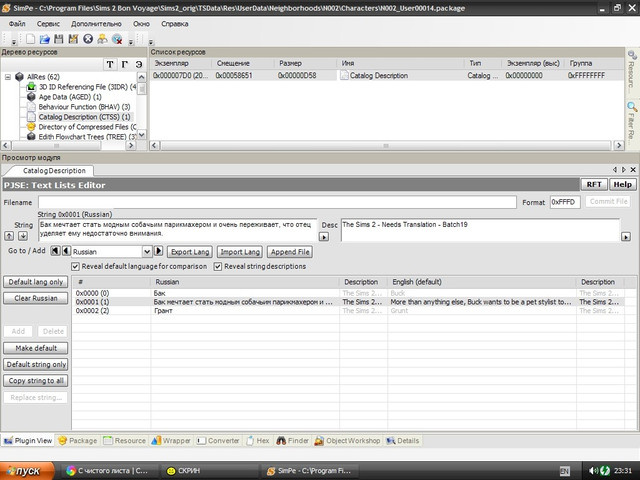
Task: Open the last toolbar overflow arrow
Action: pyautogui.click(x=151, y=42)
